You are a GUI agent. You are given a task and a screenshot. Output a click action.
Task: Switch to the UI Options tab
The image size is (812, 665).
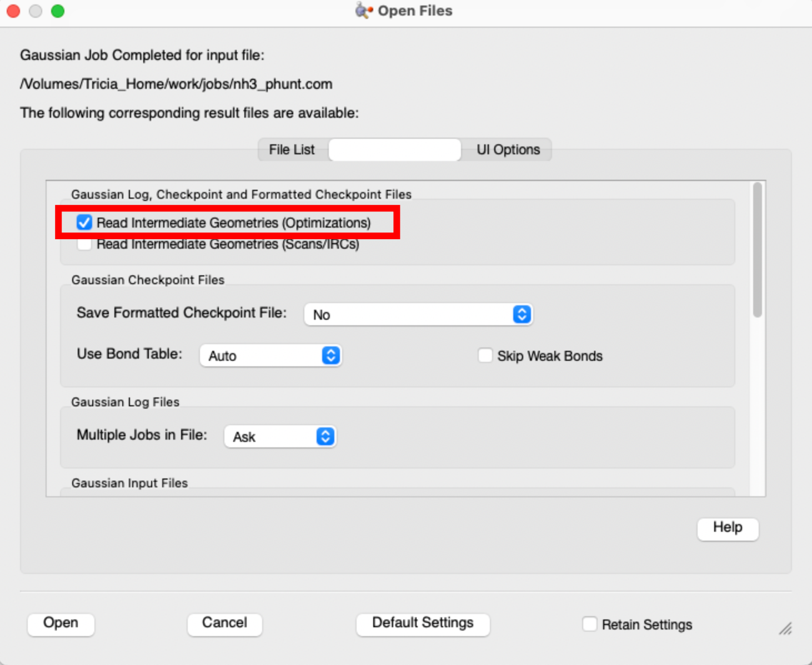pyautogui.click(x=508, y=150)
